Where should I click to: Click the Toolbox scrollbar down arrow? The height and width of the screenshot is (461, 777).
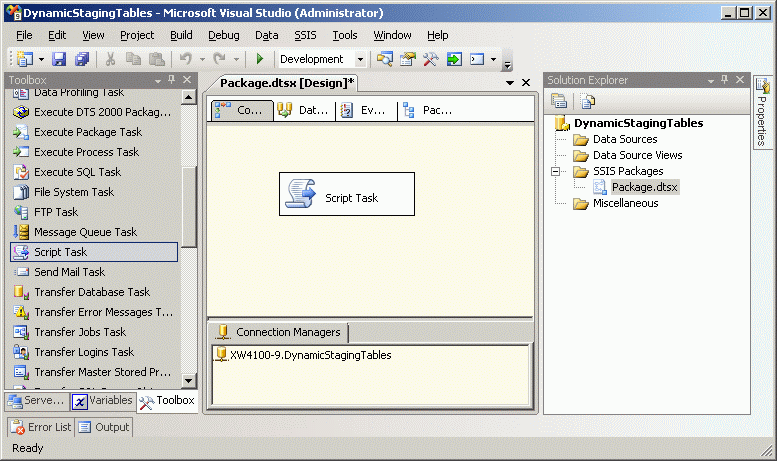coord(188,381)
